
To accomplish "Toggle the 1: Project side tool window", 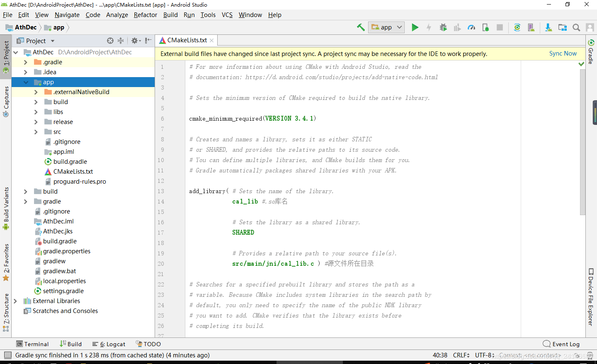I will [x=6, y=57].
